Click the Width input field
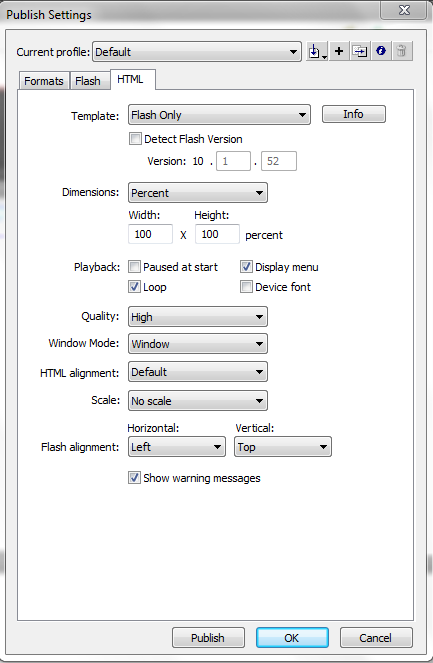The width and height of the screenshot is (433, 663). 150,234
